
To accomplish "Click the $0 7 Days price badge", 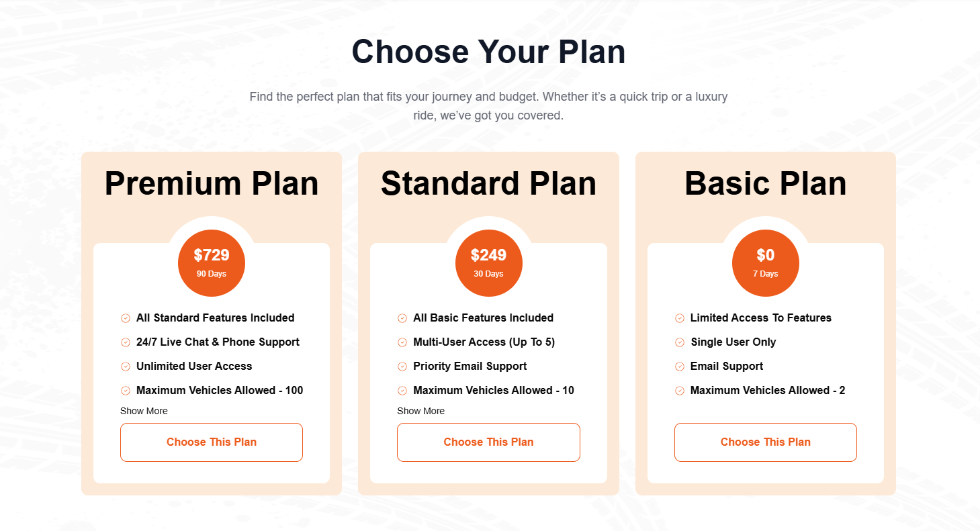I will tap(765, 263).
